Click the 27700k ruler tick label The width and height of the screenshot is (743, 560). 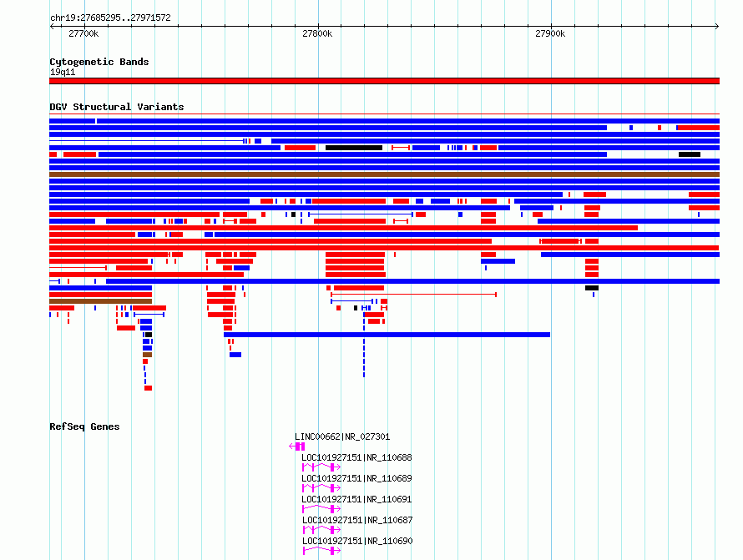83,33
